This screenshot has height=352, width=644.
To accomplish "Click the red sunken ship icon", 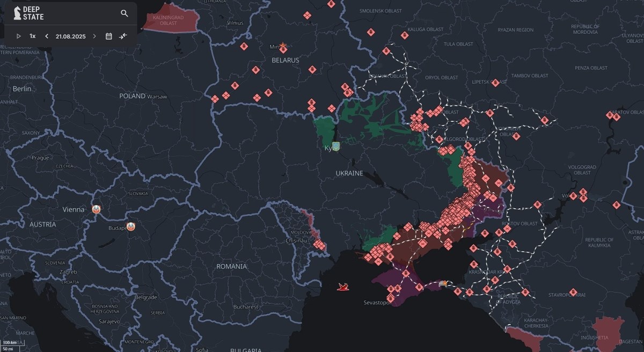I will (x=343, y=288).
